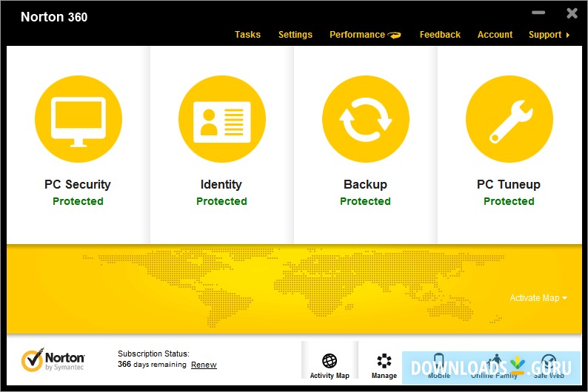Open the PC Security monitor icon
The height and width of the screenshot is (392, 588).
tap(78, 119)
